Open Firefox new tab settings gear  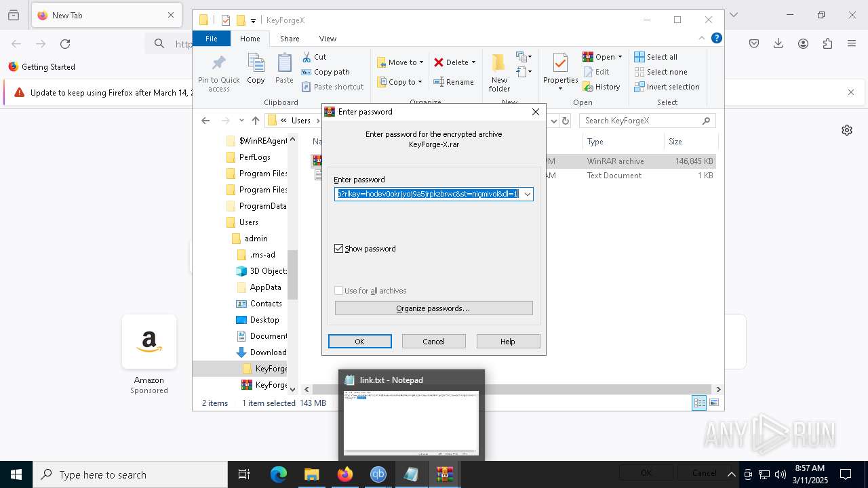(x=847, y=130)
